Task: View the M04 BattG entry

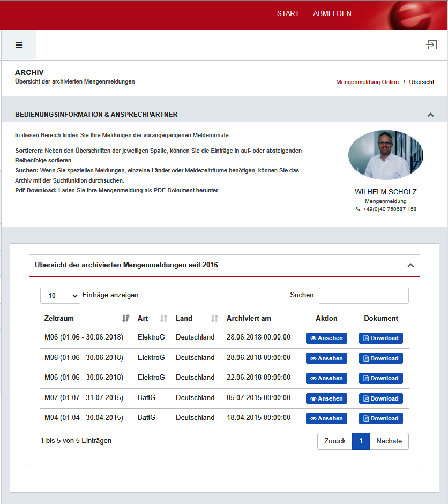Action: point(326,418)
